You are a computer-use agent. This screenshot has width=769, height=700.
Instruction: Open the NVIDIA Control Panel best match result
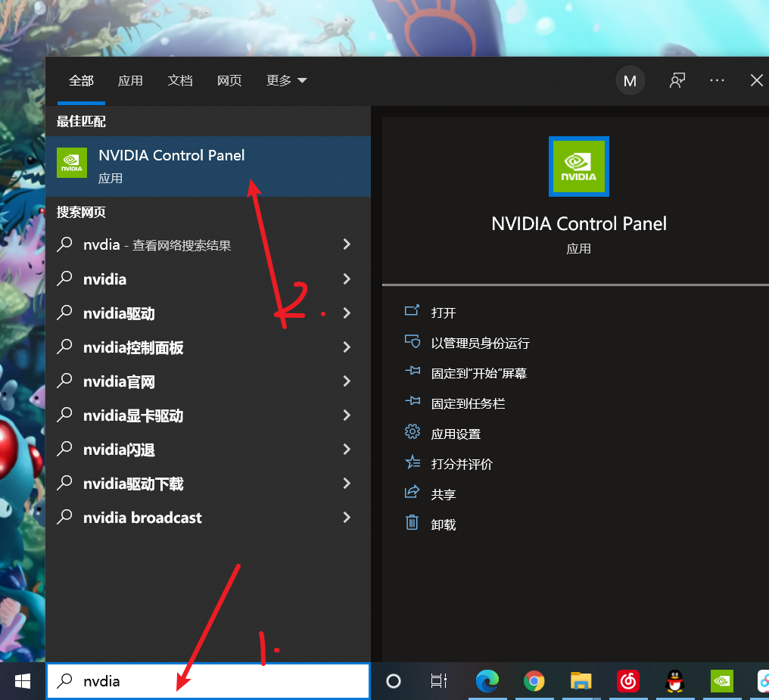208,166
